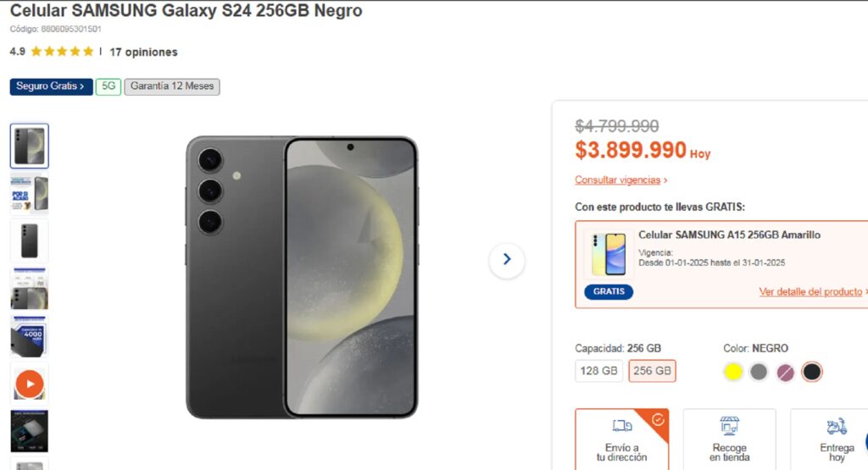The image size is (868, 470).
Task: Select the 256 GB capacity option
Action: pyautogui.click(x=652, y=371)
